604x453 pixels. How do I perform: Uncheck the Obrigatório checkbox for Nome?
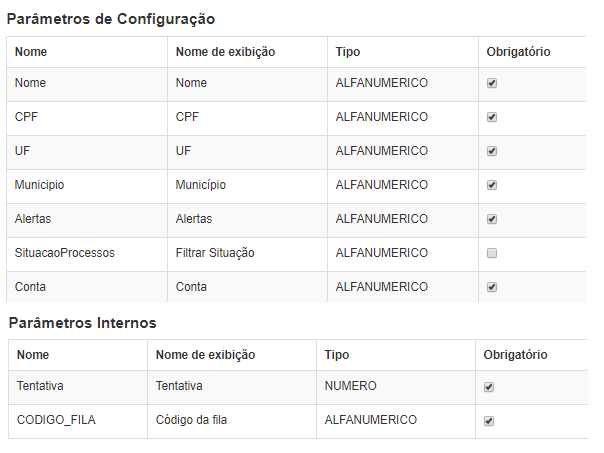click(x=492, y=83)
